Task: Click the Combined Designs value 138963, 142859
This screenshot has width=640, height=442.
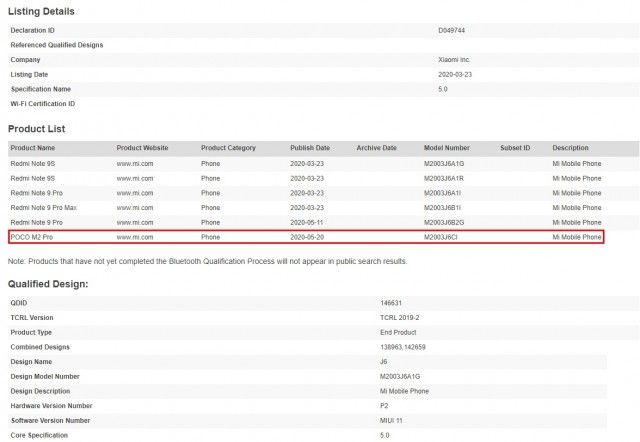Action: pos(402,347)
